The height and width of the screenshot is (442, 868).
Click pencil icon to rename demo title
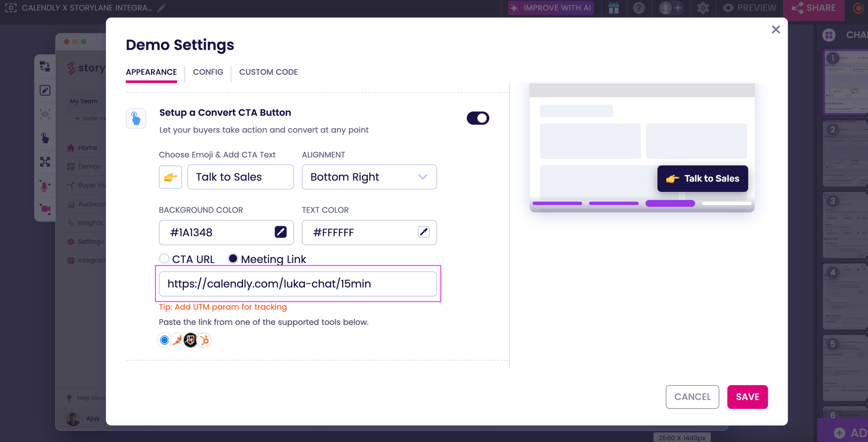tap(162, 8)
